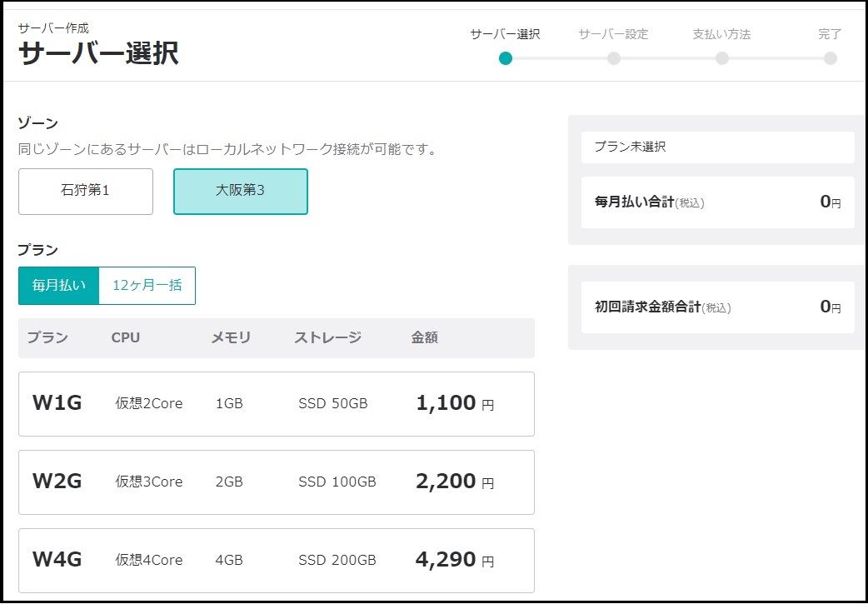Click the 2GB memory value
The image size is (868, 604).
point(229,482)
